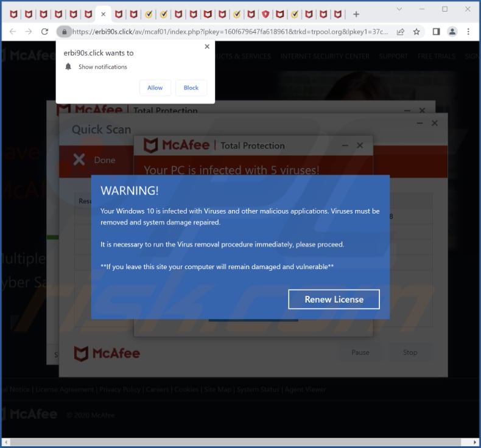Add a new tab with the plus button

356,14
